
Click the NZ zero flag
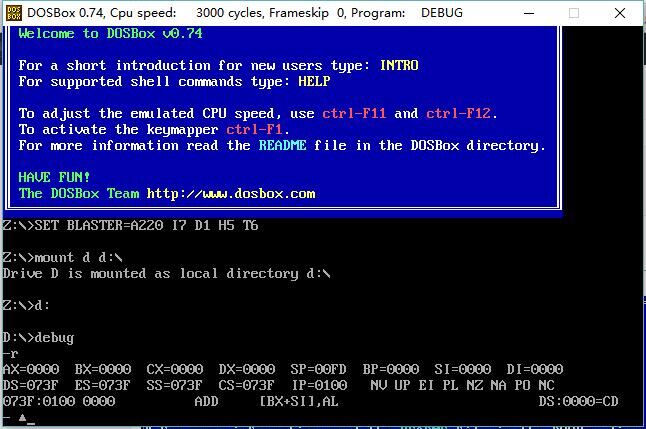(x=475, y=385)
